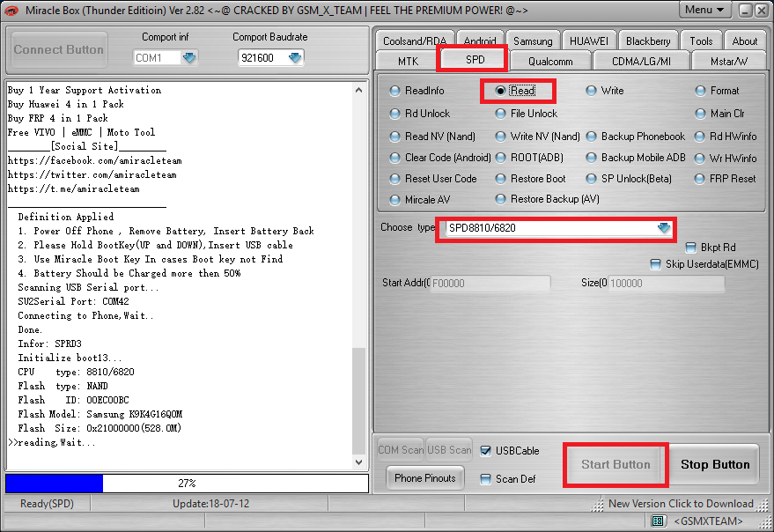Click the Start Addr input field

pos(490,284)
